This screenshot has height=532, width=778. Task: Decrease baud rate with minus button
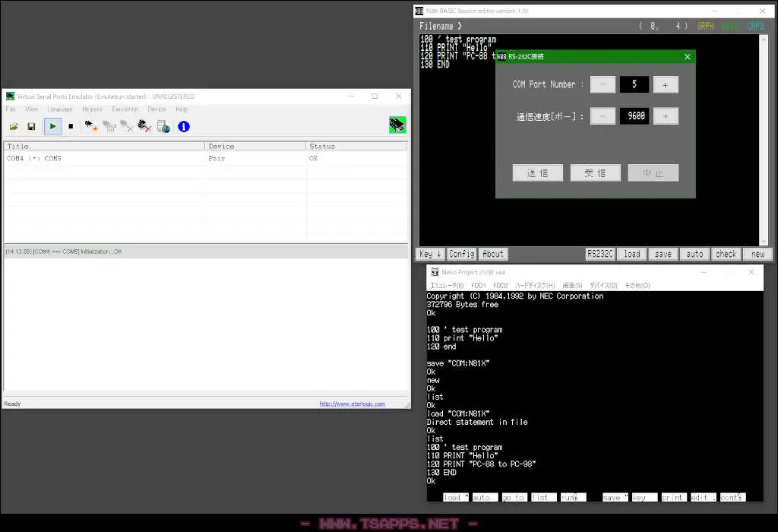tap(602, 116)
